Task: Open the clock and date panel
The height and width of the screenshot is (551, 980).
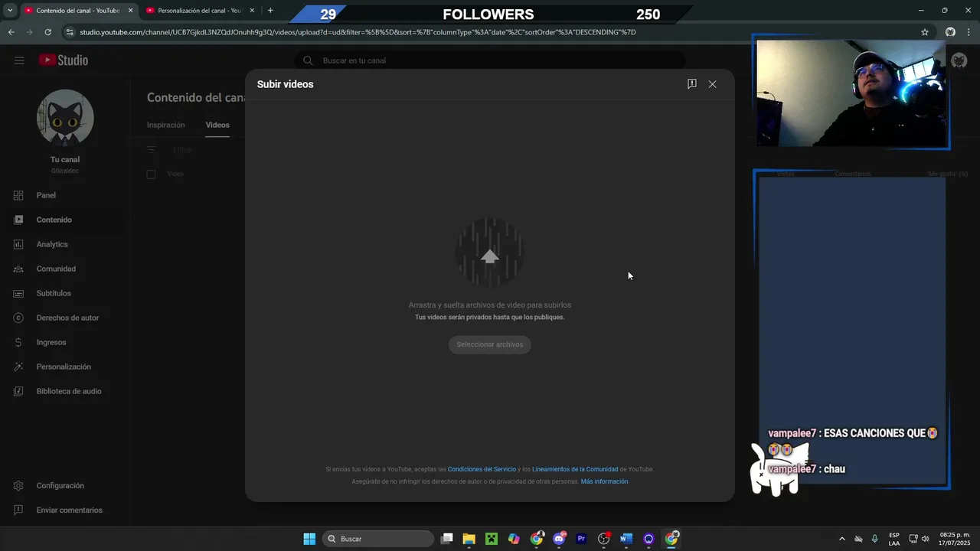Action: coord(955,539)
